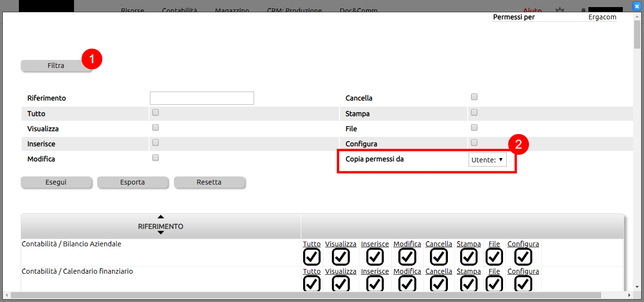The image size is (644, 302).
Task: Open the Risorse menu
Action: tap(132, 10)
